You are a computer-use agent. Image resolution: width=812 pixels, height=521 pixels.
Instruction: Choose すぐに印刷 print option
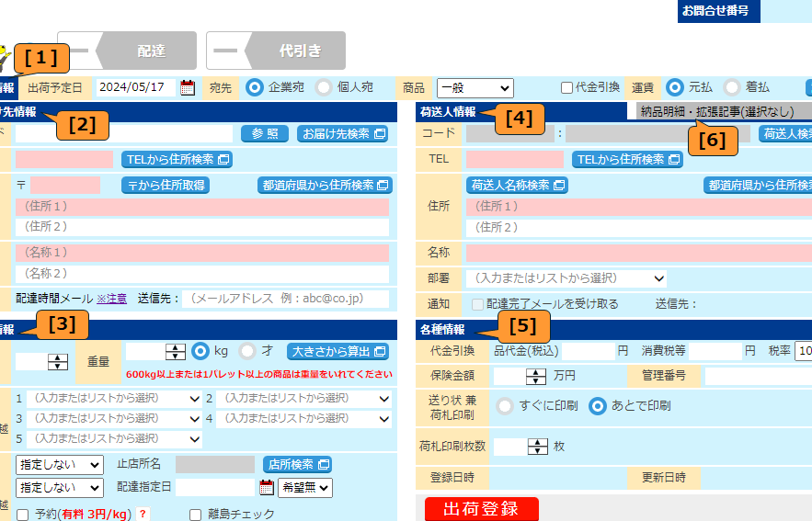505,405
